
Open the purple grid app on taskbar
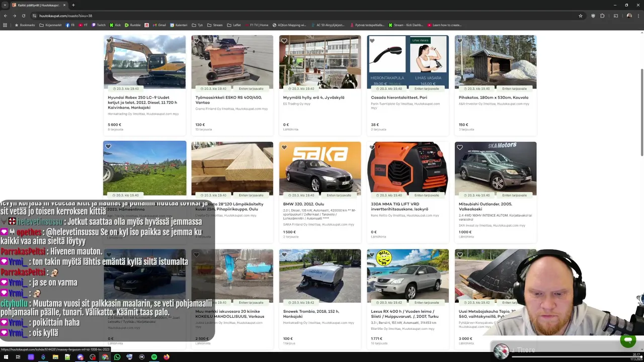point(31,357)
